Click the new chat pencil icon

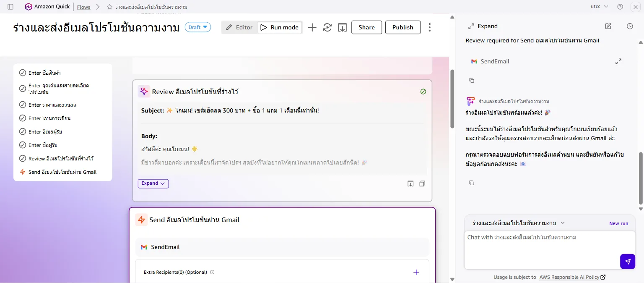tap(608, 26)
